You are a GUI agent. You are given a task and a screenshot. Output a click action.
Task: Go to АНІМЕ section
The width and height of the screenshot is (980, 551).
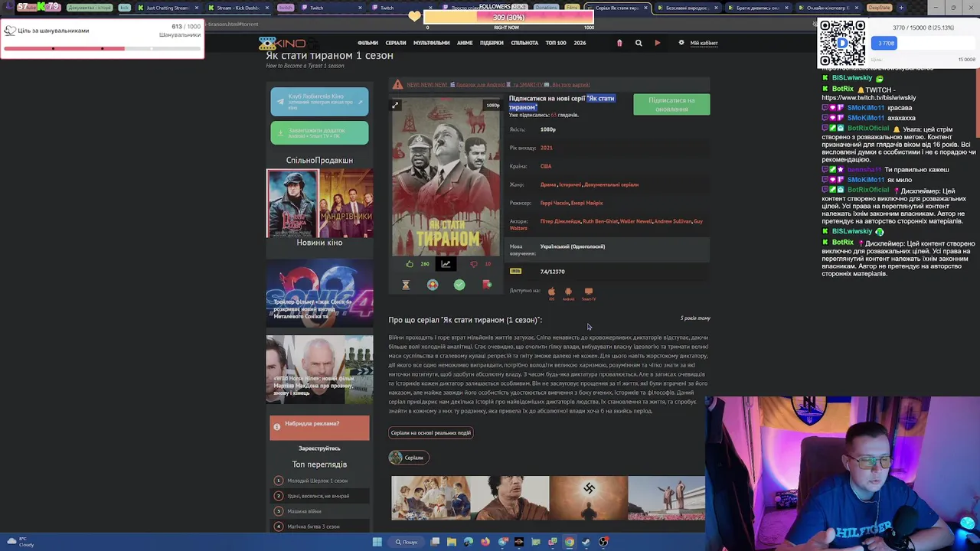point(465,43)
